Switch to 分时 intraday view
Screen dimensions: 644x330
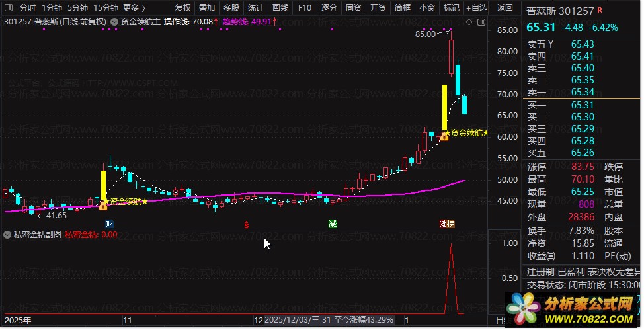[x=28, y=8]
